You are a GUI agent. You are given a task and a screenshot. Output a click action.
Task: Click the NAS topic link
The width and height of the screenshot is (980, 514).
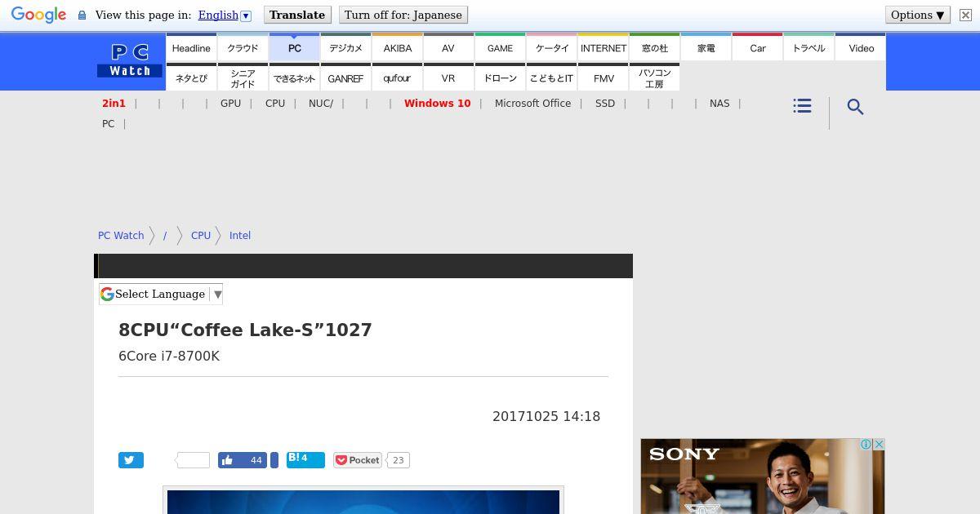click(719, 104)
